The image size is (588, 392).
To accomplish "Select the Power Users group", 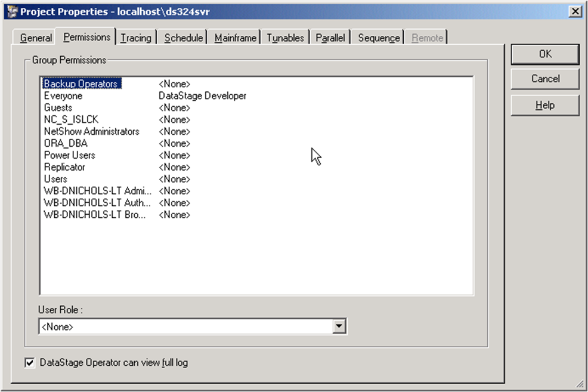I will 69,155.
